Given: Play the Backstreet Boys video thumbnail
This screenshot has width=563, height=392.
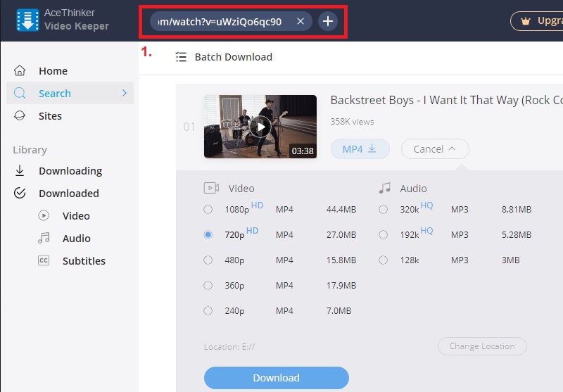Looking at the screenshot, I should (x=260, y=127).
